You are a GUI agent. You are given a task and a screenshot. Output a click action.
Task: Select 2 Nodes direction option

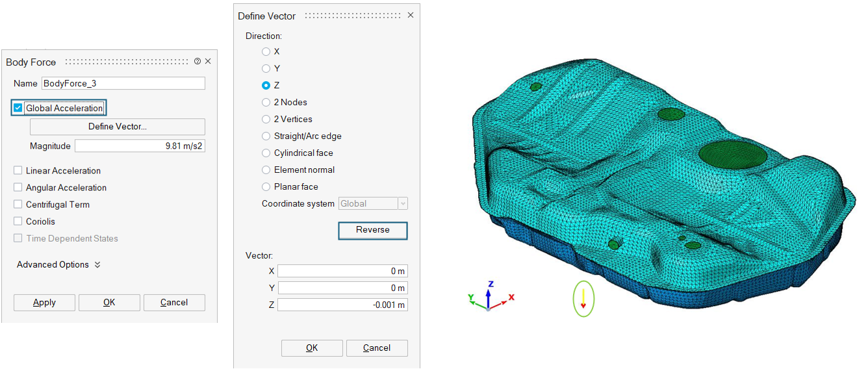point(266,102)
